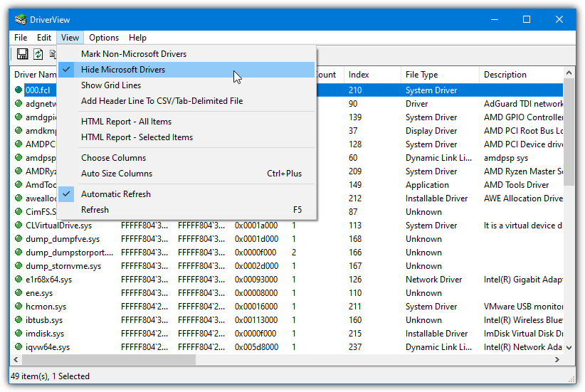Click the green icon beside amdpsp row
The height and width of the screenshot is (392, 585).
tap(19, 157)
